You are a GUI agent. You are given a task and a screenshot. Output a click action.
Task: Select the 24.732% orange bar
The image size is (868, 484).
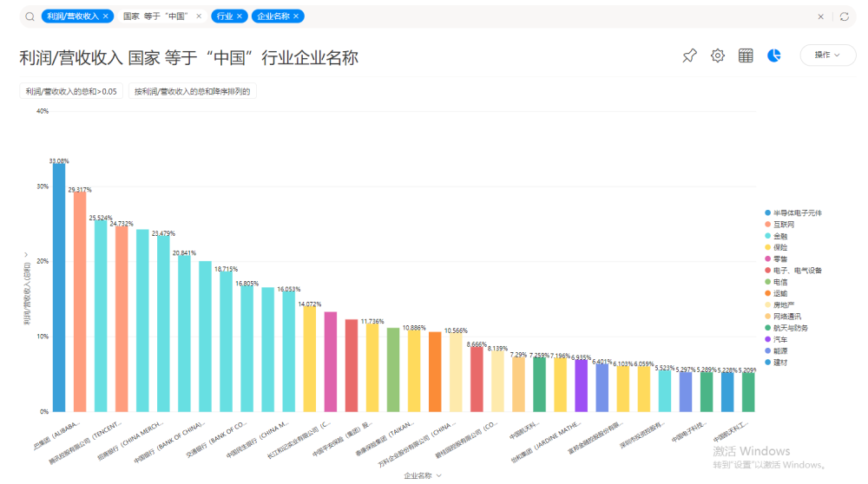(122, 319)
